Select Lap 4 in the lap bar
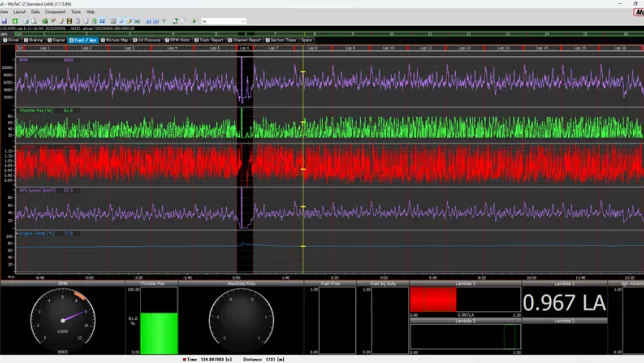This screenshot has height=363, width=644. click(172, 48)
